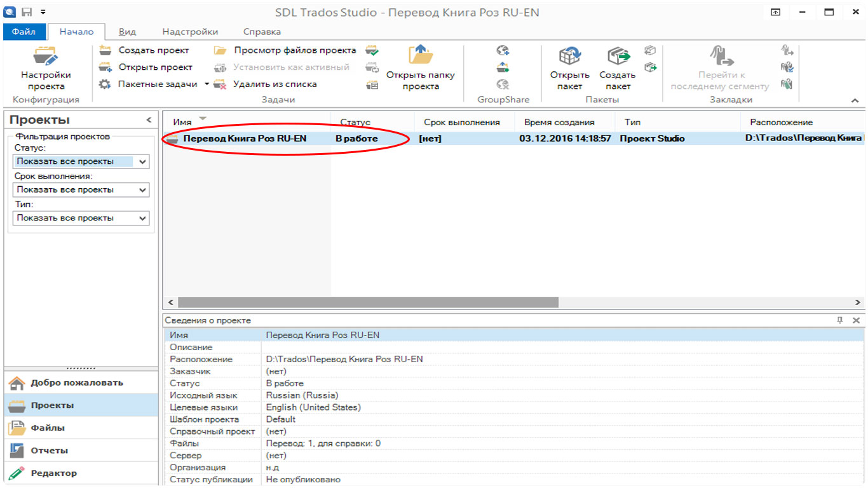
Task: Click Перейти к последнему сегменту
Action: point(720,69)
